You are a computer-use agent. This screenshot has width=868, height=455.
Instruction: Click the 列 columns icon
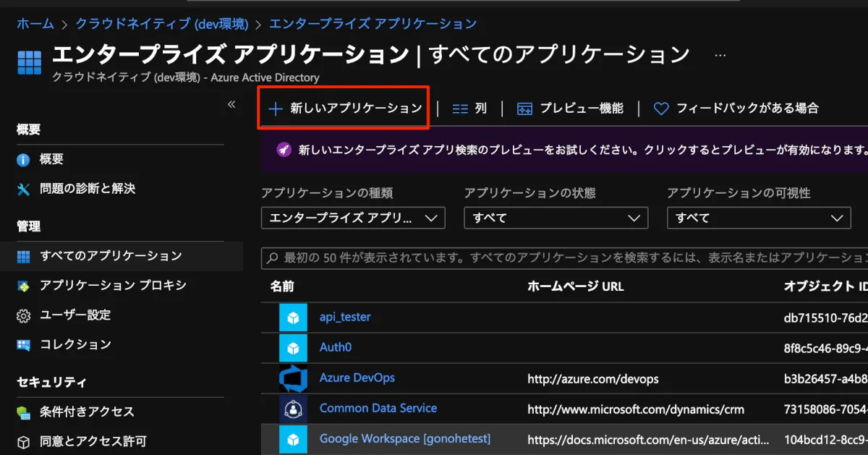460,109
